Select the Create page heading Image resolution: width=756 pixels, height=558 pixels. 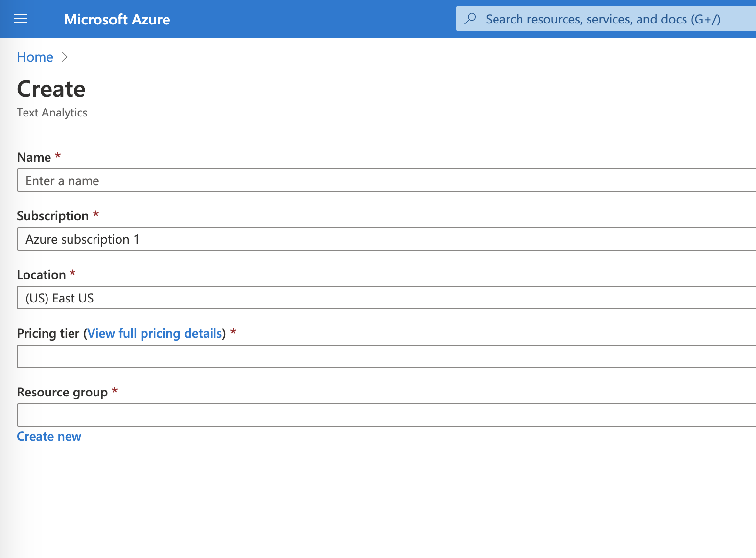click(51, 89)
